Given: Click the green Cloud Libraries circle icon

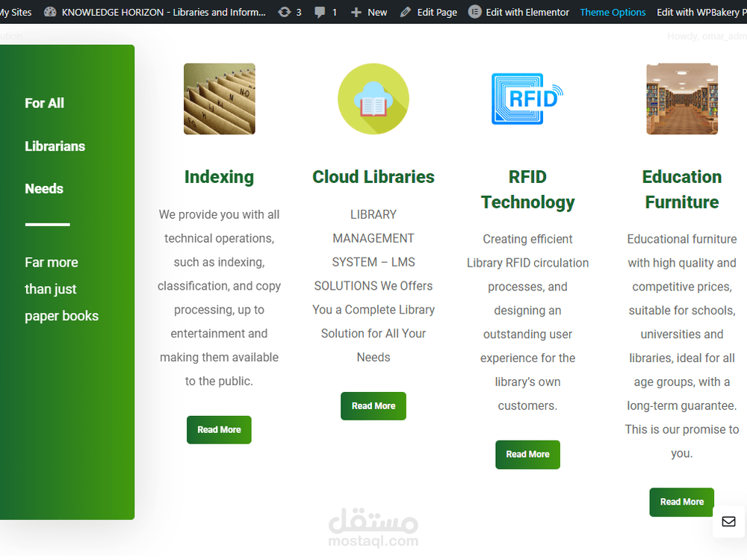Looking at the screenshot, I should tap(373, 99).
